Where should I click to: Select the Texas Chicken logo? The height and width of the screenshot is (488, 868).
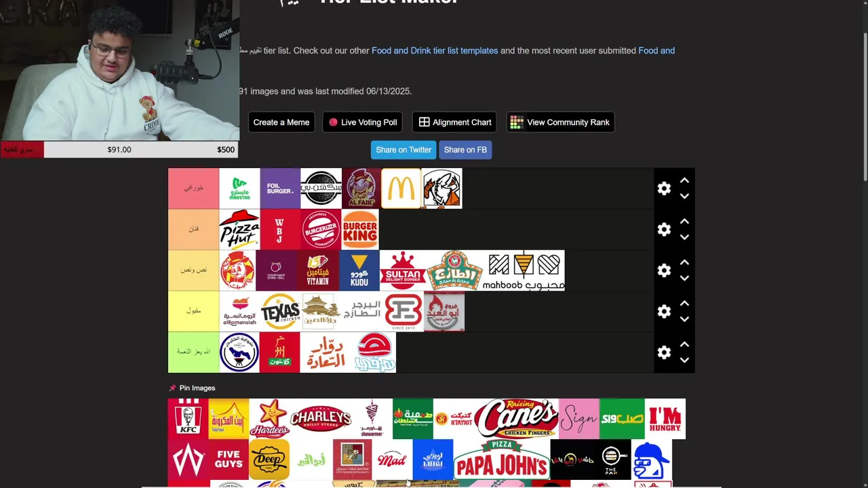tap(280, 311)
